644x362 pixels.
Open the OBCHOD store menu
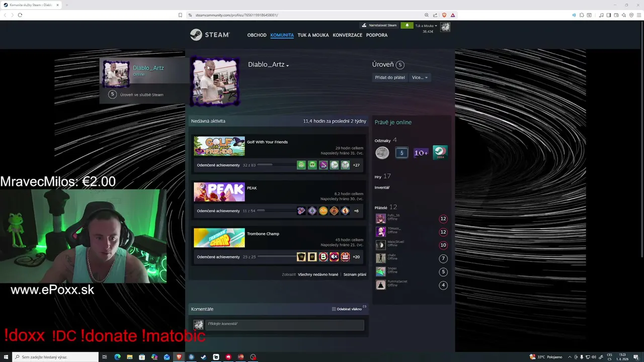click(x=257, y=35)
